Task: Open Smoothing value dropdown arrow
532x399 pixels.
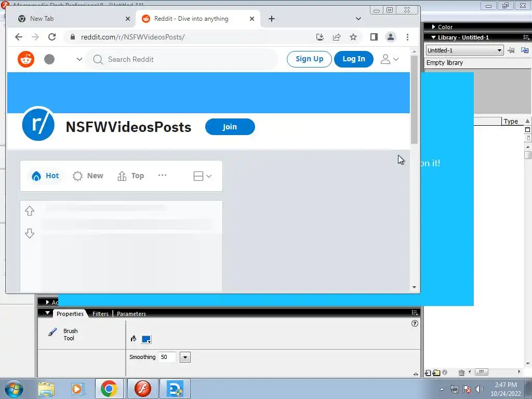Action: point(185,357)
